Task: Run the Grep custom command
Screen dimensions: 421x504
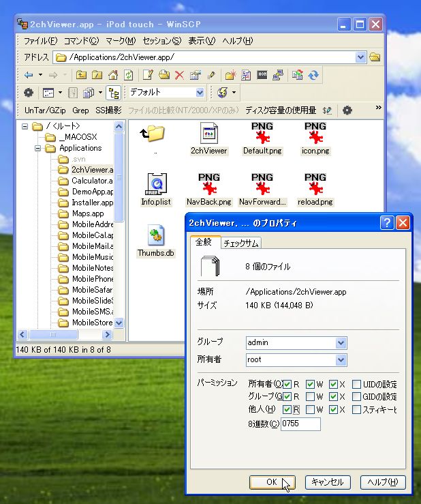Action: coord(80,110)
